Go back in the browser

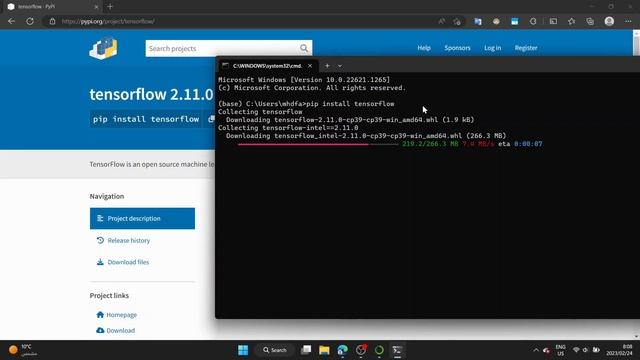pyautogui.click(x=11, y=21)
